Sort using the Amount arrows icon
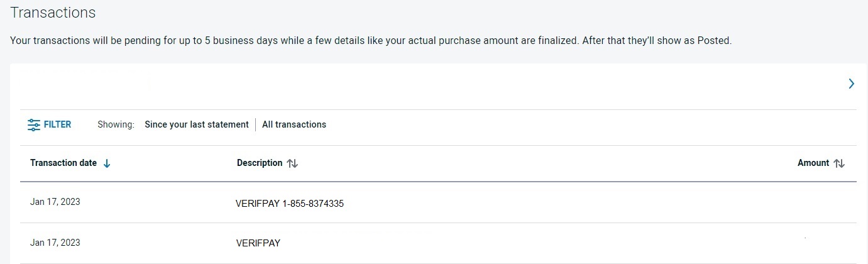This screenshot has height=264, width=868. [838, 163]
